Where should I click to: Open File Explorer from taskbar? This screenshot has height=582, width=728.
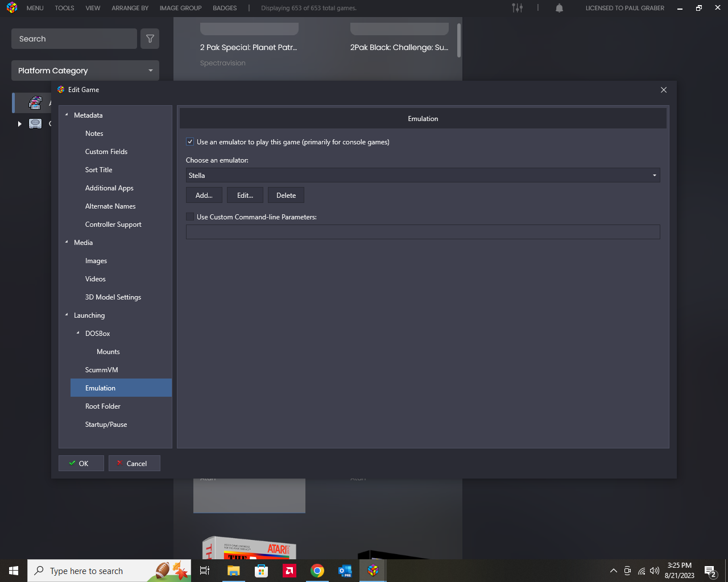coord(233,571)
